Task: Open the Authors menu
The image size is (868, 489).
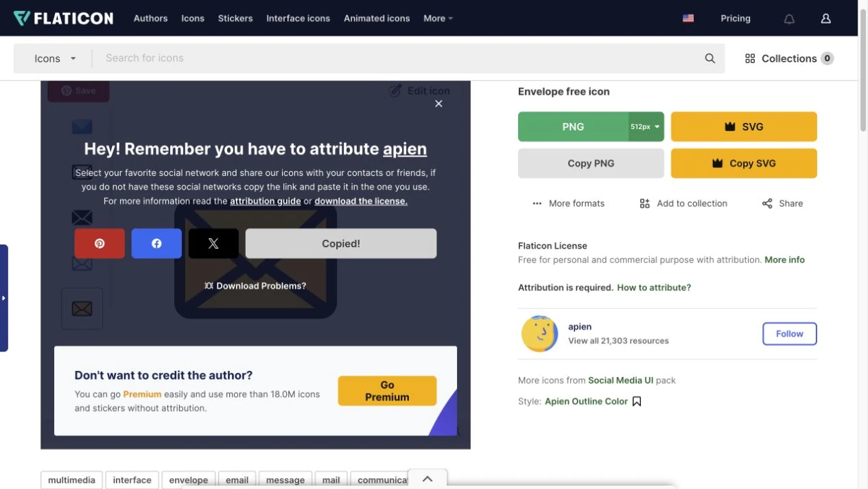Action: click(150, 19)
